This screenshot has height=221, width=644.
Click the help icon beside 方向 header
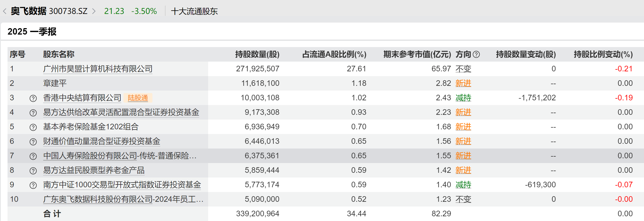pos(476,54)
